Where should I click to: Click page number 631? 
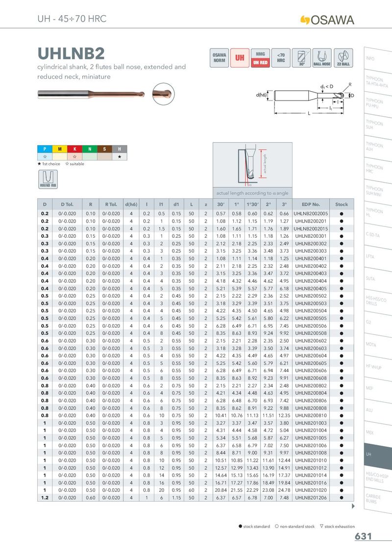point(364,536)
